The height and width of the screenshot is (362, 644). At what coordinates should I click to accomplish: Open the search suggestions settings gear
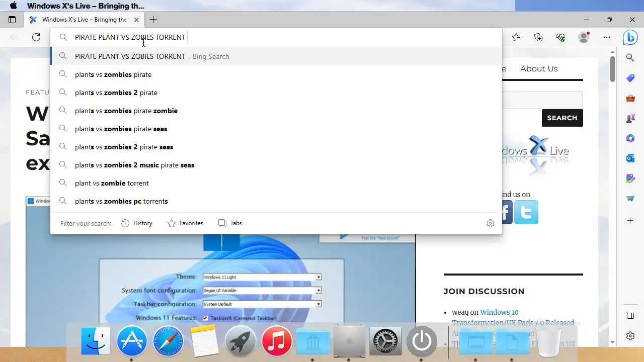(x=491, y=223)
